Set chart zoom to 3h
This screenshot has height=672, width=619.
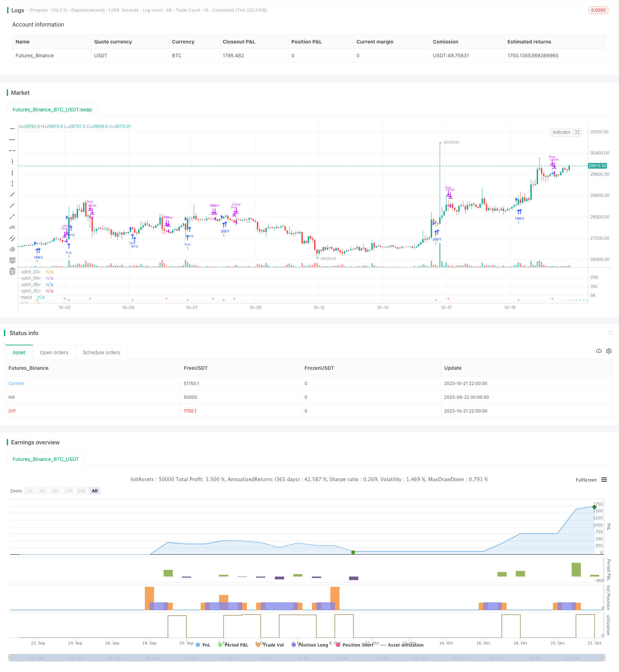point(42,491)
